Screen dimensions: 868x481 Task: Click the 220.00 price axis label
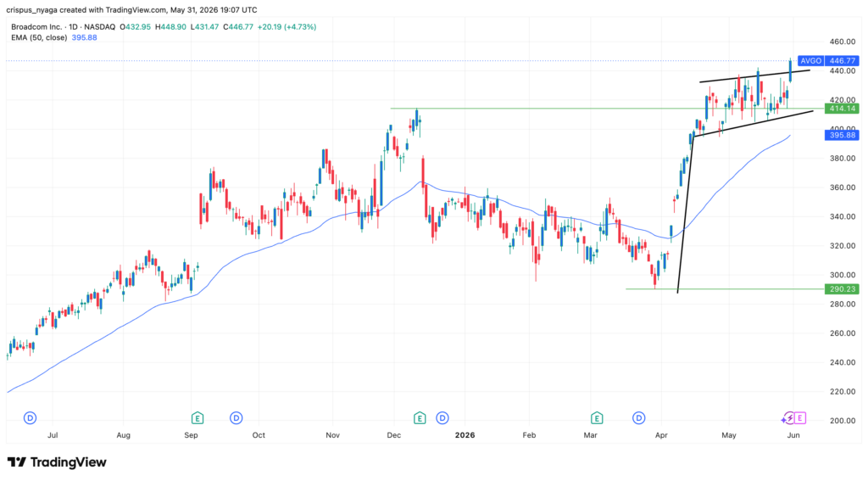842,391
